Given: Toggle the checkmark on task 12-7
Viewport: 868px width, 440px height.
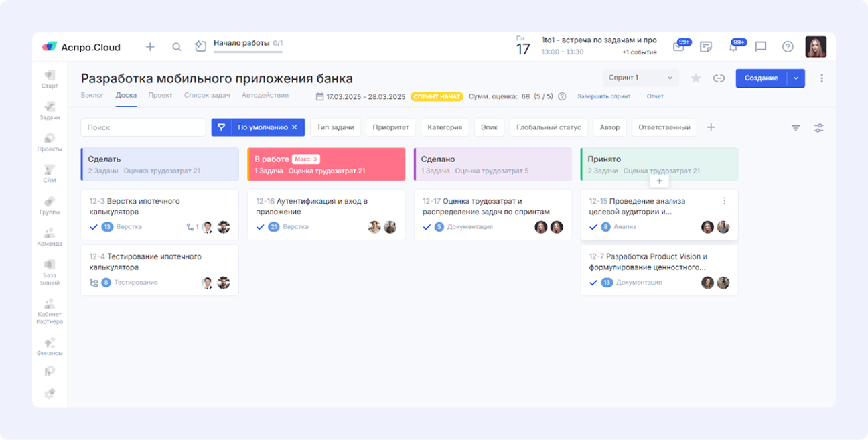Looking at the screenshot, I should tap(593, 283).
